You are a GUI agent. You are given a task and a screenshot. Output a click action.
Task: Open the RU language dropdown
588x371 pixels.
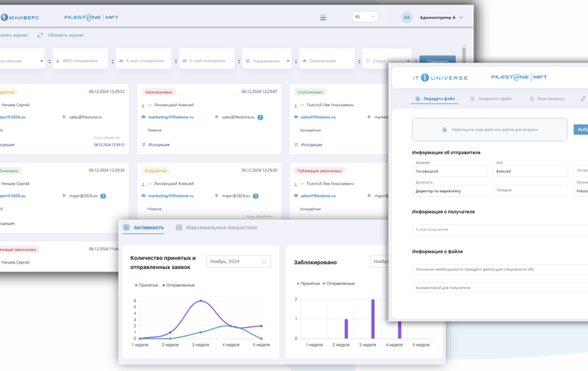364,17
